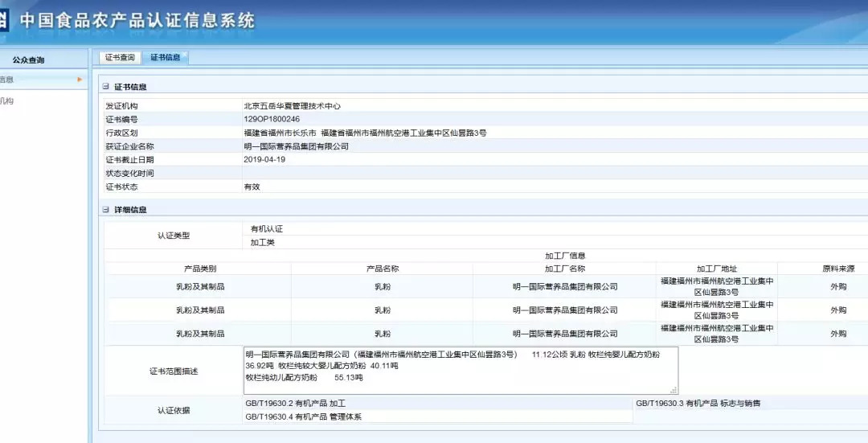Select the 证书范围描述 label
This screenshot has width=868, height=443.
click(174, 371)
